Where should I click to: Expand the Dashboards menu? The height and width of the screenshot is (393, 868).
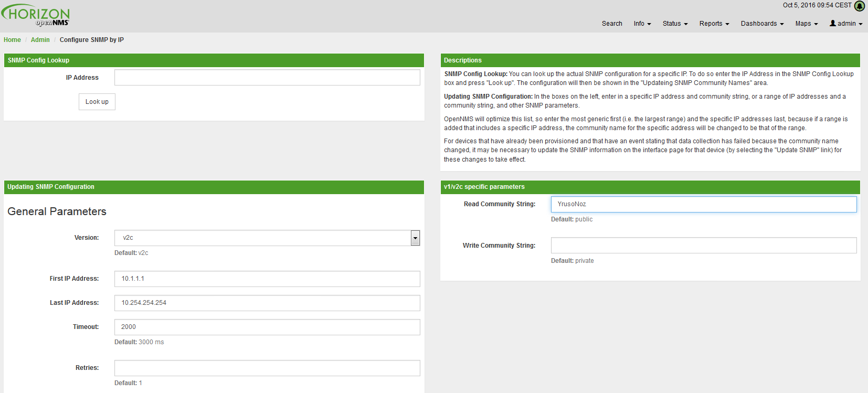point(762,24)
